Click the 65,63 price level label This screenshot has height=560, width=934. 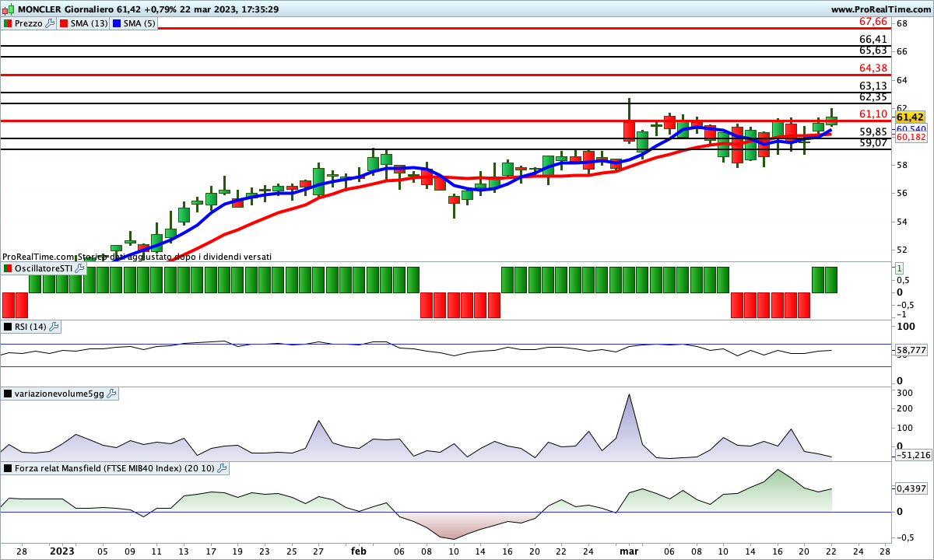click(x=873, y=50)
